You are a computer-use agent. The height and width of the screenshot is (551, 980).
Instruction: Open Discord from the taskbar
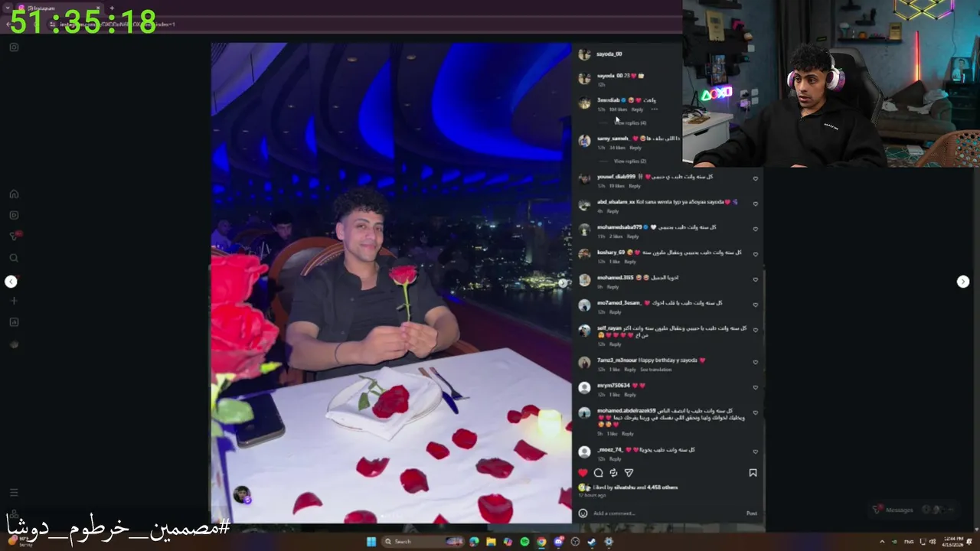tap(558, 542)
